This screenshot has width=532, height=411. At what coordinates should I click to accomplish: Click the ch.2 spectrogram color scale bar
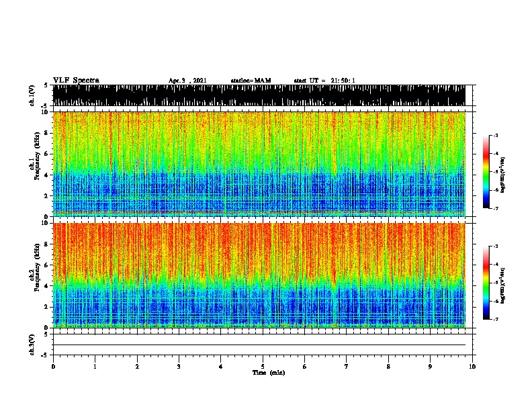(486, 283)
